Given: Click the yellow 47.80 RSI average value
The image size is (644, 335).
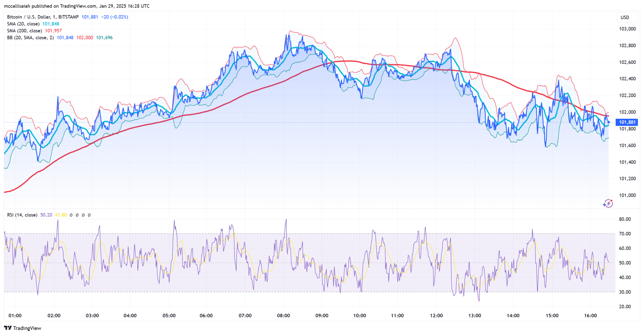Looking at the screenshot, I should (61, 215).
